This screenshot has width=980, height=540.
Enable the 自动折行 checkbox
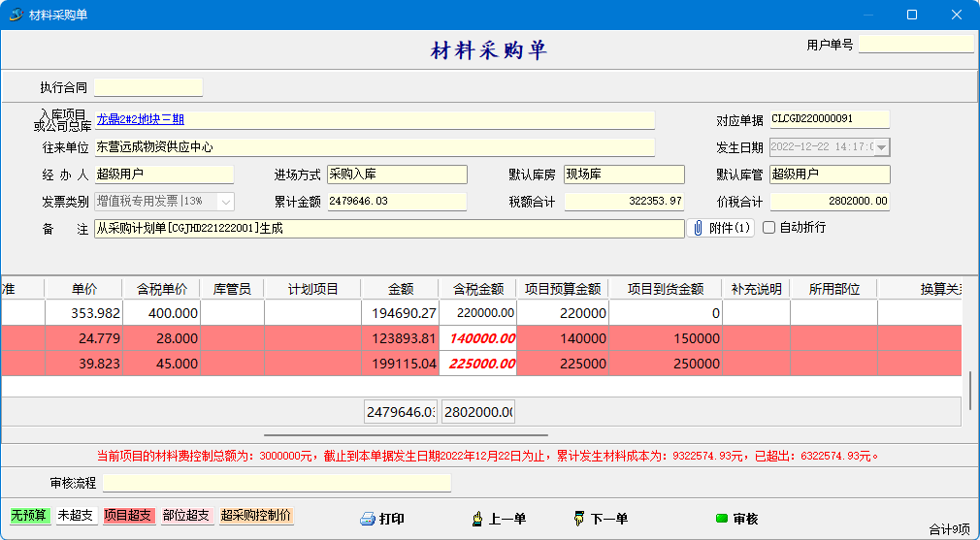click(769, 228)
